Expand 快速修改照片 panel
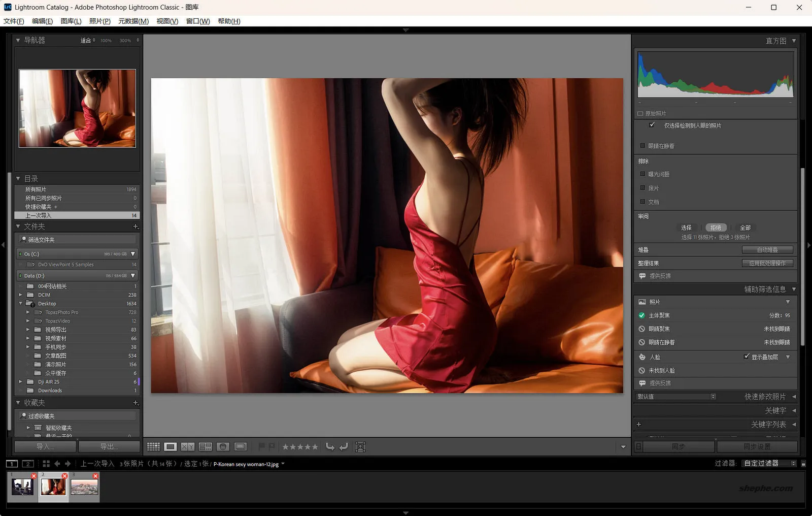 tap(794, 397)
